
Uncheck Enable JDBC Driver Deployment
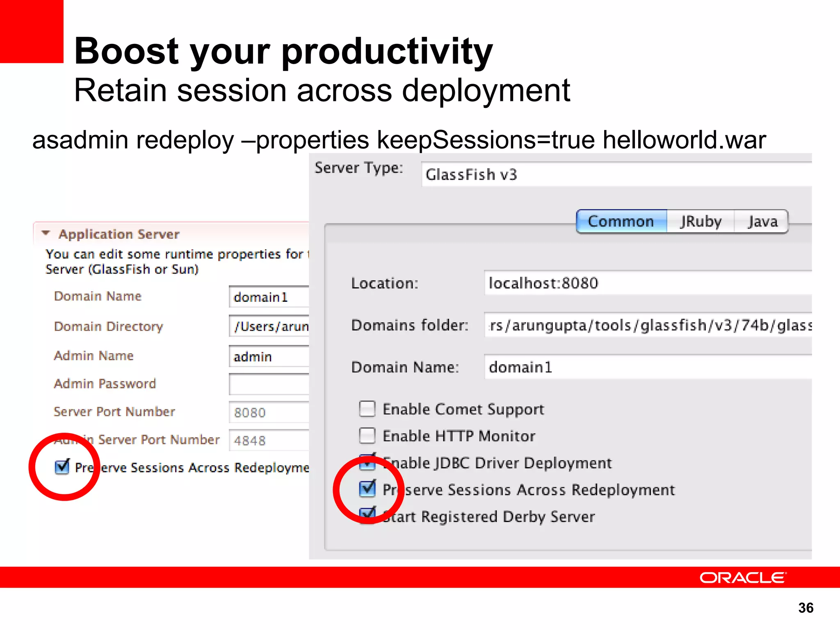(367, 462)
